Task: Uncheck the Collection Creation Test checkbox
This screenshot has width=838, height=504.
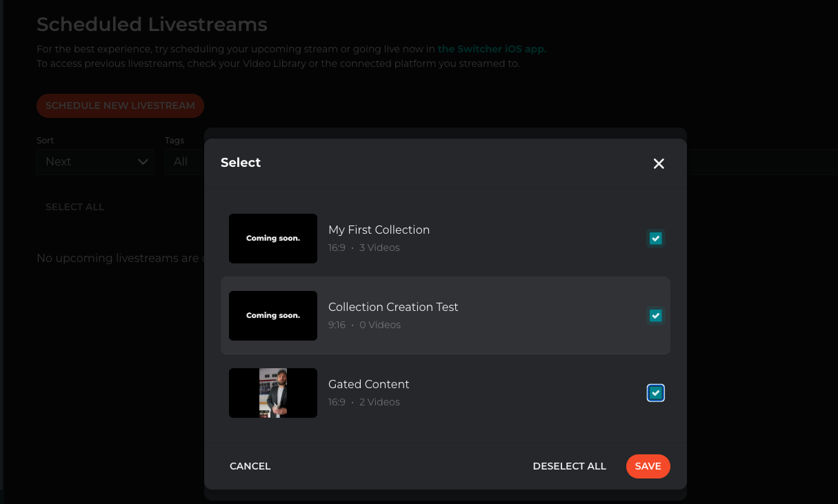Action: coord(656,316)
